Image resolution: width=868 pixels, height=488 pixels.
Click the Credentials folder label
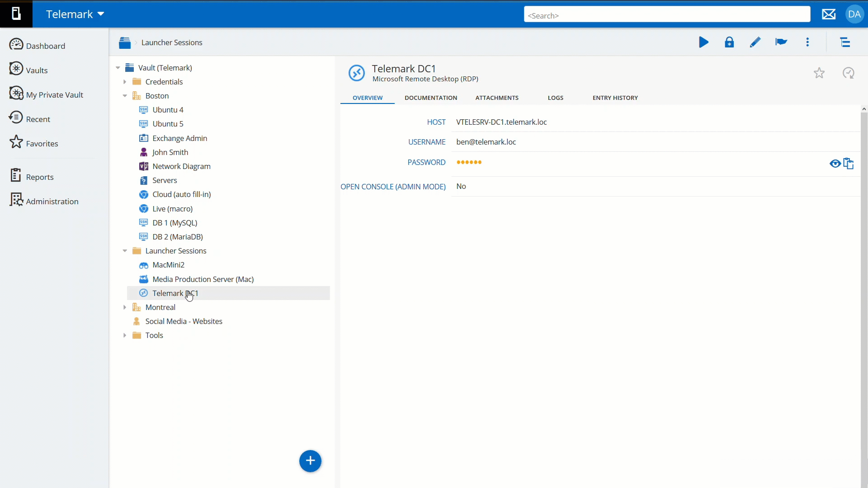[164, 82]
